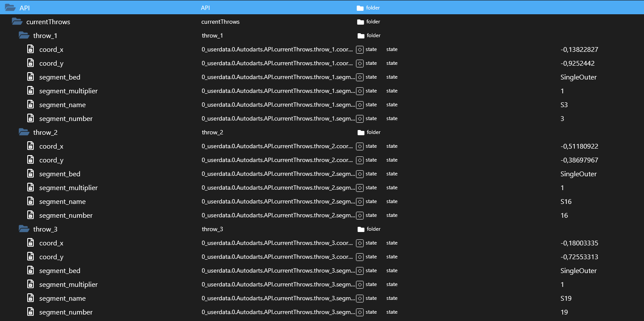Select the segment_multiplier tree label under throw_2
644x321 pixels.
click(68, 188)
